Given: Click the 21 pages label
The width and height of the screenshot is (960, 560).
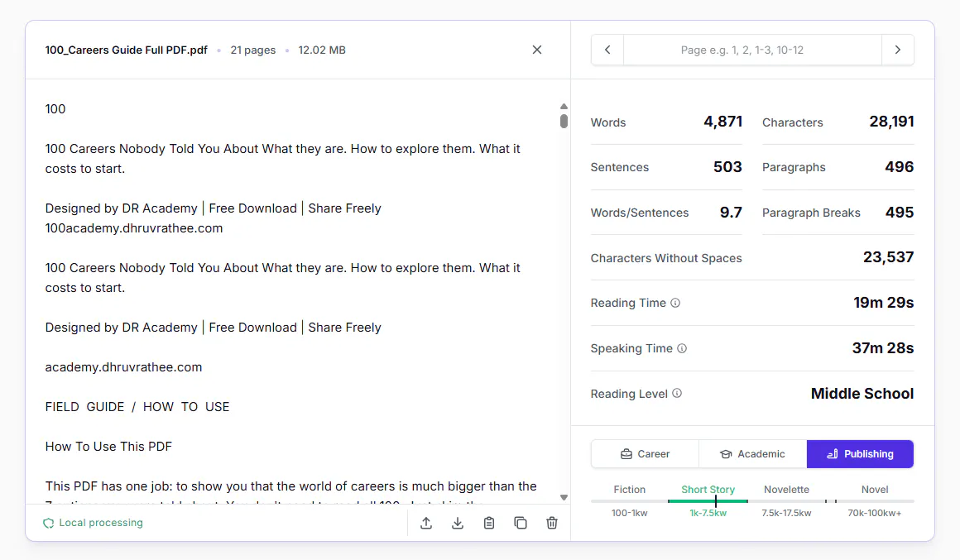Looking at the screenshot, I should tap(253, 50).
